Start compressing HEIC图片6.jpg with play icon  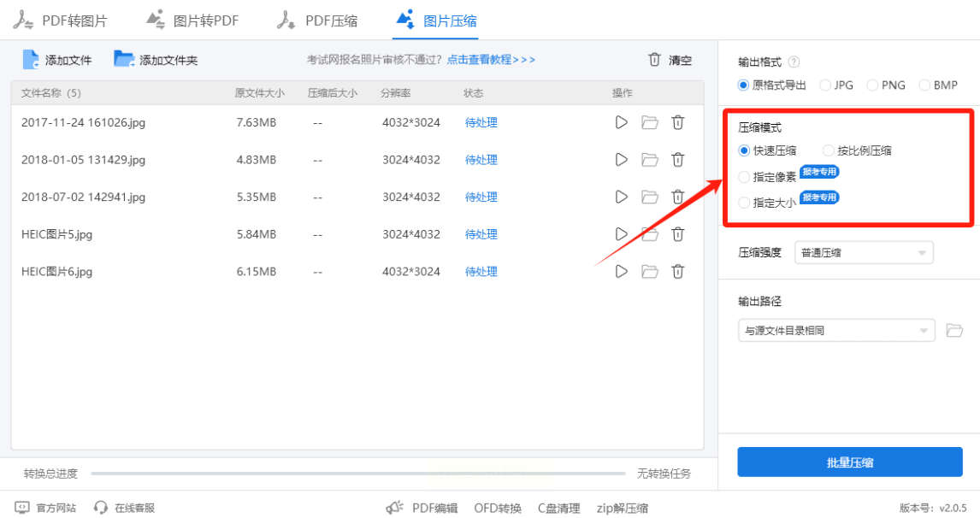pyautogui.click(x=621, y=271)
